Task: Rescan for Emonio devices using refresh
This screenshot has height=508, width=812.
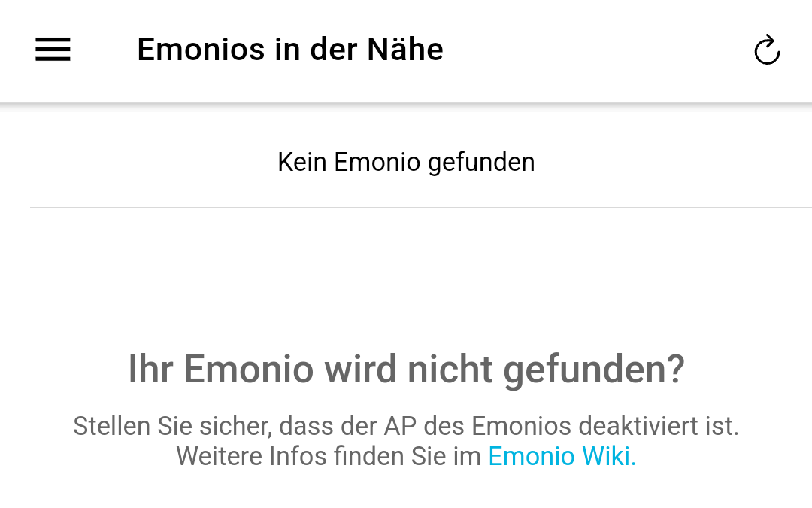Action: pos(767,50)
